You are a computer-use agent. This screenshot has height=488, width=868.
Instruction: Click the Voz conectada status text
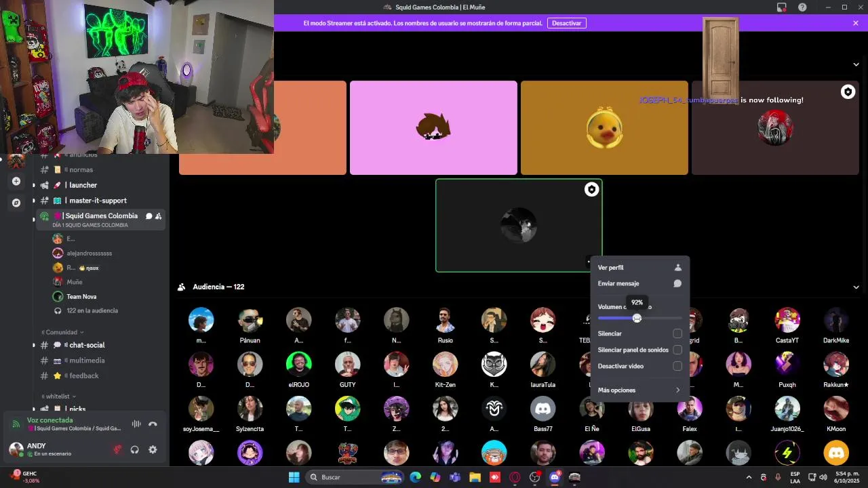pos(50,420)
